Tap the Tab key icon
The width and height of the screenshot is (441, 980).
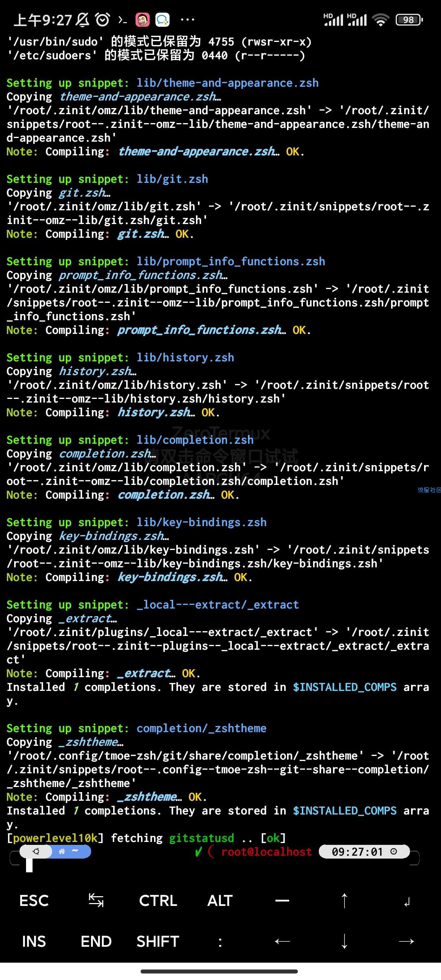tap(96, 901)
